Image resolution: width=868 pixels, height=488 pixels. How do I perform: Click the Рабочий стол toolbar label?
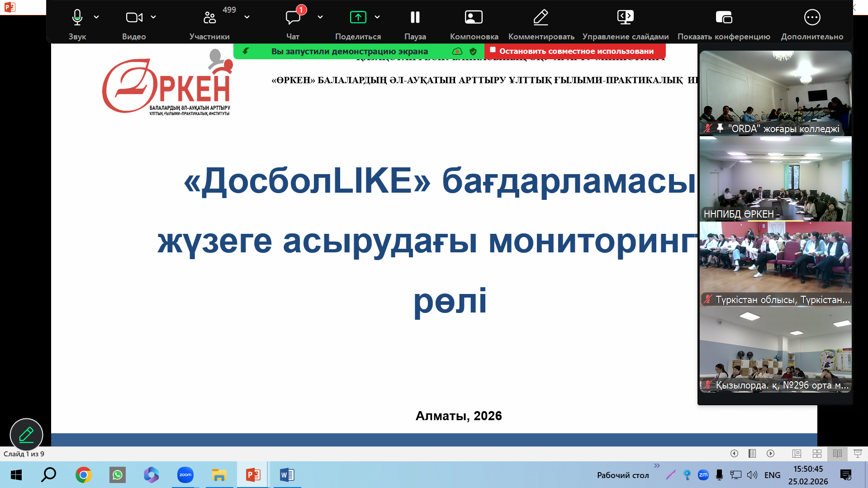pyautogui.click(x=623, y=475)
